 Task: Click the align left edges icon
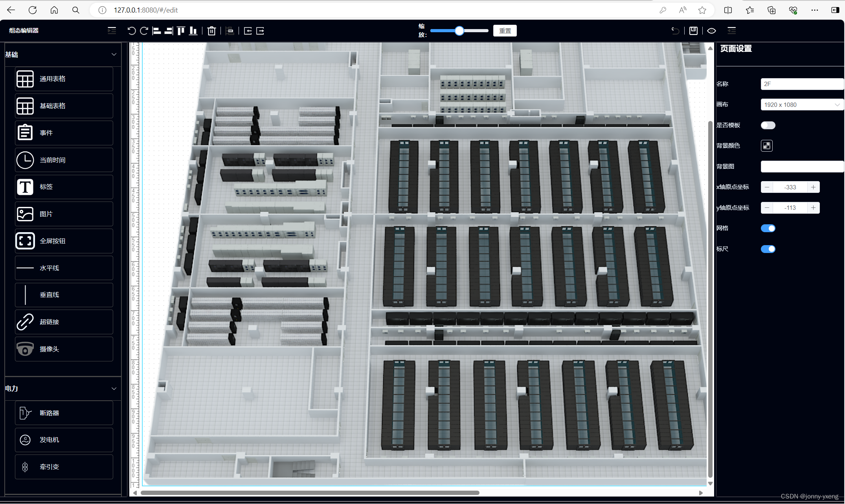[156, 31]
